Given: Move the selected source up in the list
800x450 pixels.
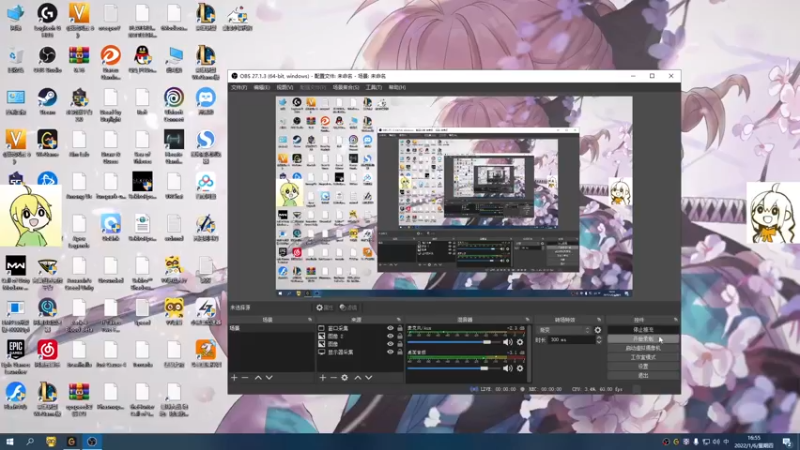Looking at the screenshot, I should coord(358,378).
